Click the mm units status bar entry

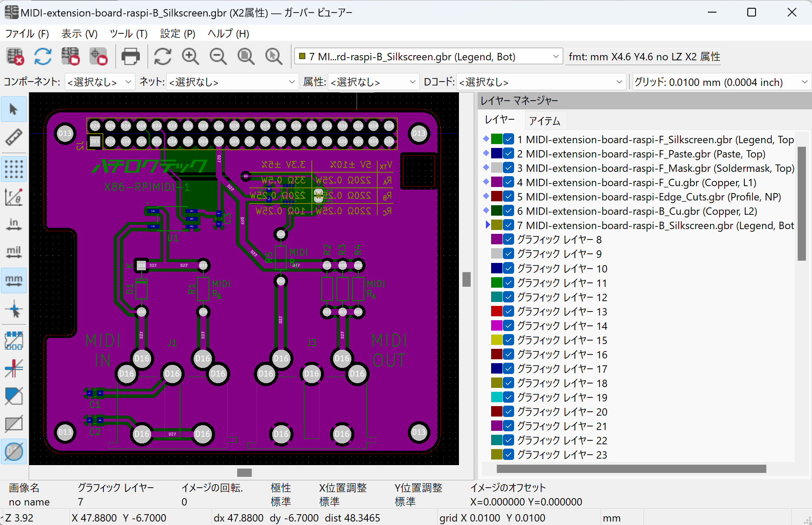(611, 518)
